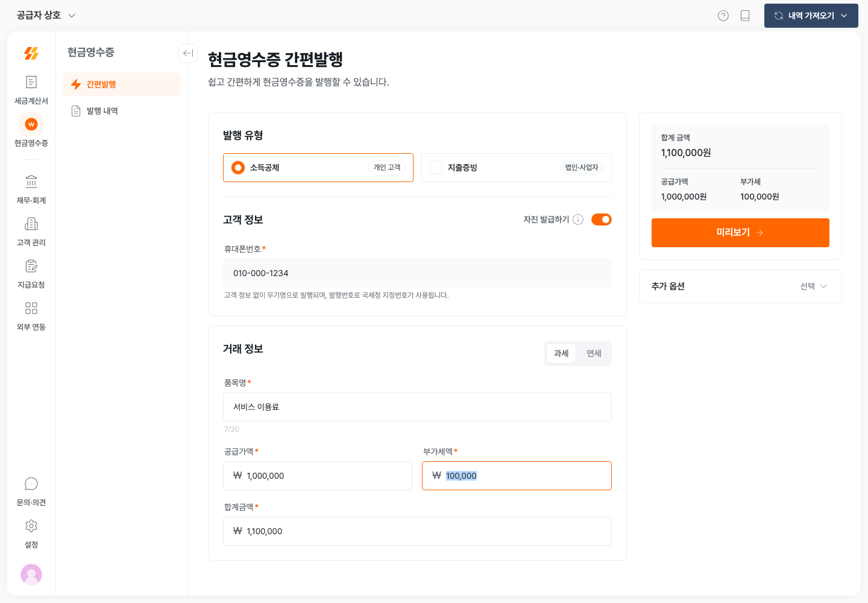The width and height of the screenshot is (868, 603).
Task: Click the 부가세액 input field
Action: (x=517, y=476)
